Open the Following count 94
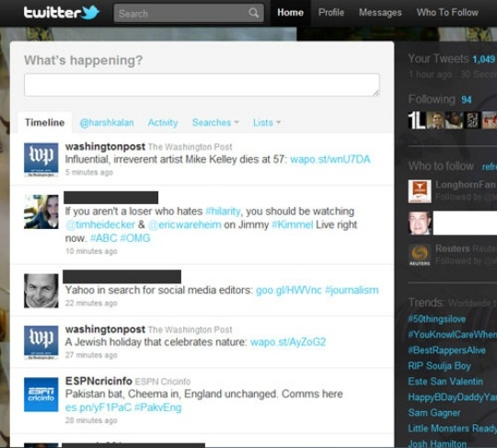Screen dimensions: 497x448 pos(467,100)
